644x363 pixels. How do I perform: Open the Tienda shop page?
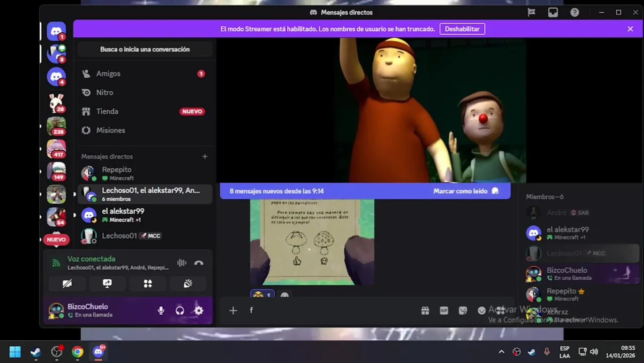pos(145,111)
